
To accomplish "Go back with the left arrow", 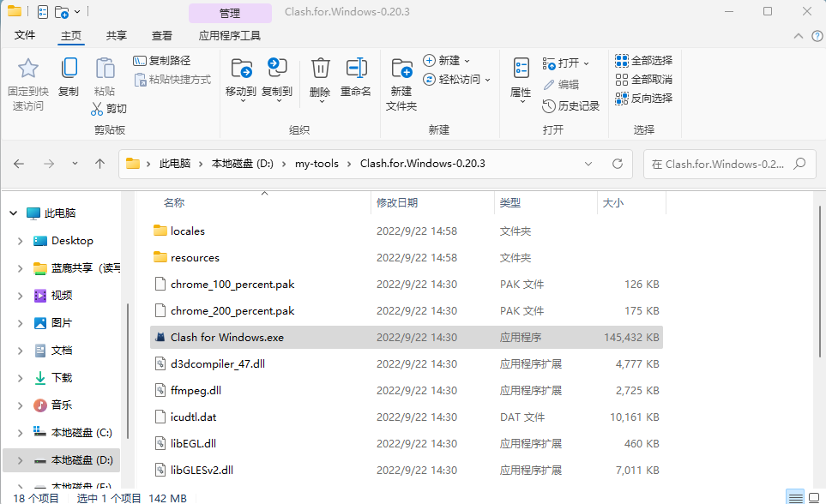I will tap(19, 164).
